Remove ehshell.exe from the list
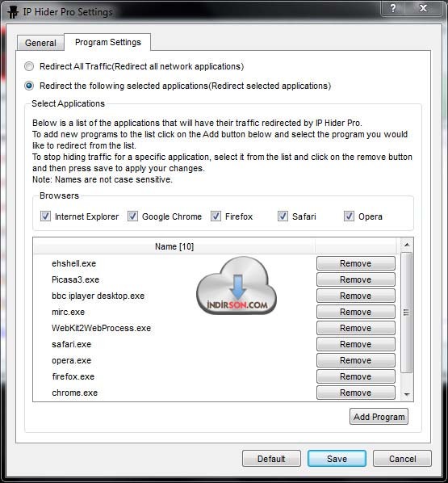Viewport: 448px width, 483px height. coord(356,263)
